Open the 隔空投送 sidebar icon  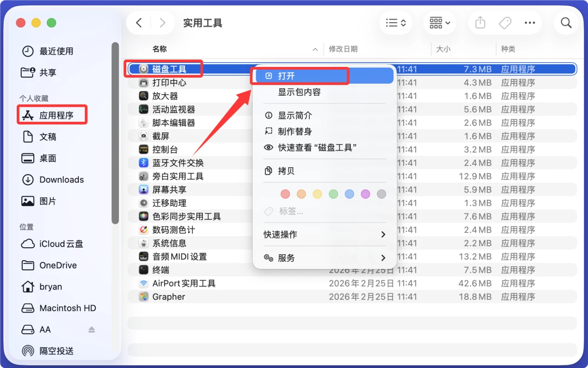tap(28, 351)
